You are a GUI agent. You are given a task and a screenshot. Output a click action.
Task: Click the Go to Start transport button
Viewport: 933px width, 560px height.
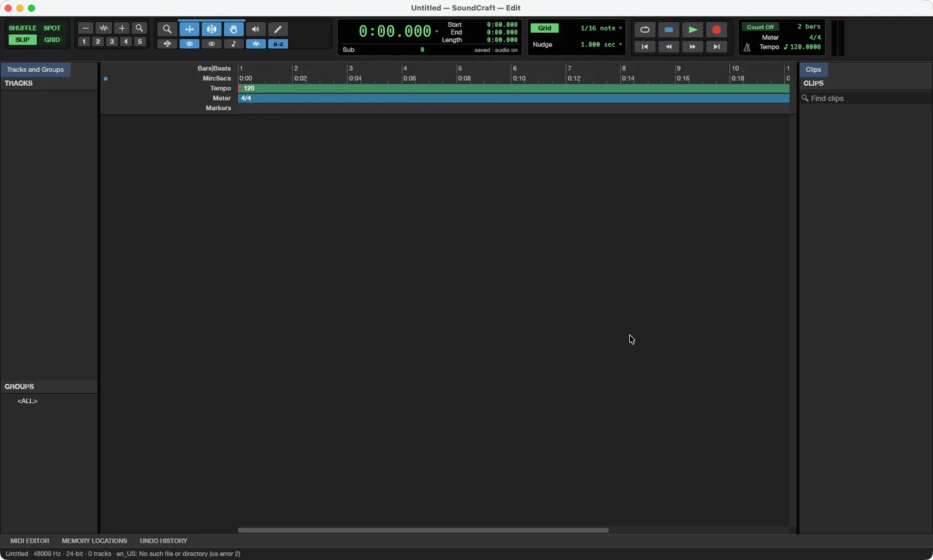click(x=645, y=47)
